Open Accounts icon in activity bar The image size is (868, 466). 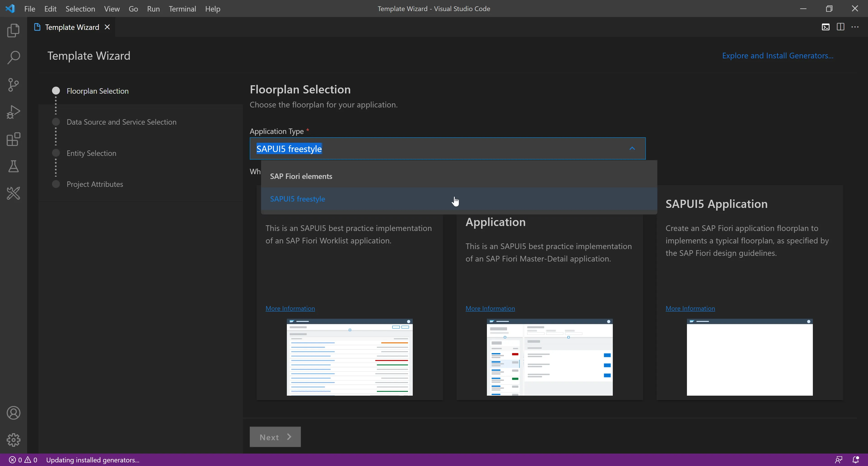point(14,413)
